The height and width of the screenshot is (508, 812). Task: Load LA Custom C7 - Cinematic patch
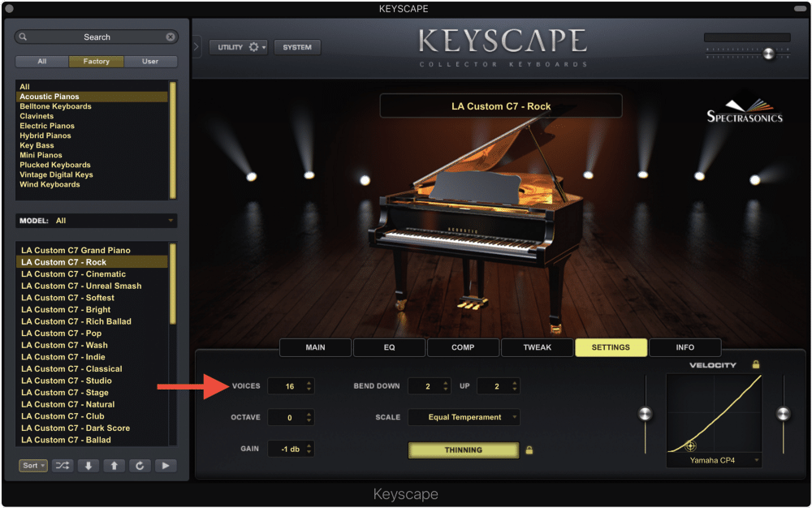(x=92, y=273)
